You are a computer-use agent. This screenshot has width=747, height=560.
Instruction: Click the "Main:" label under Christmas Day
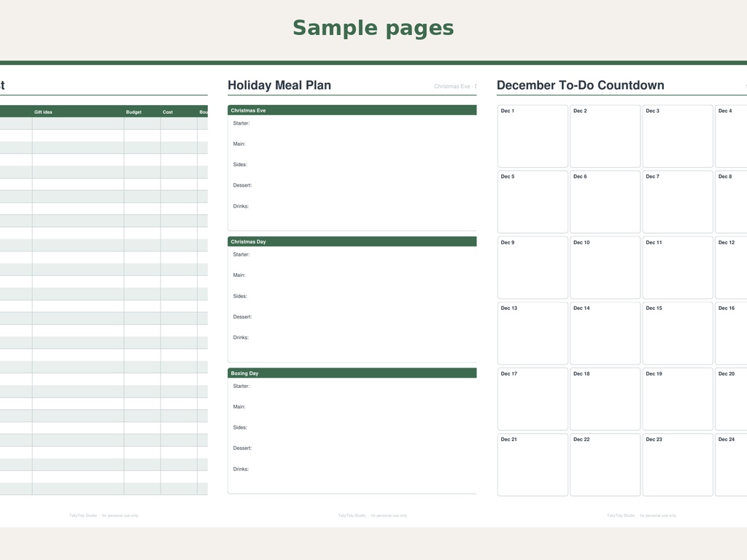click(239, 275)
